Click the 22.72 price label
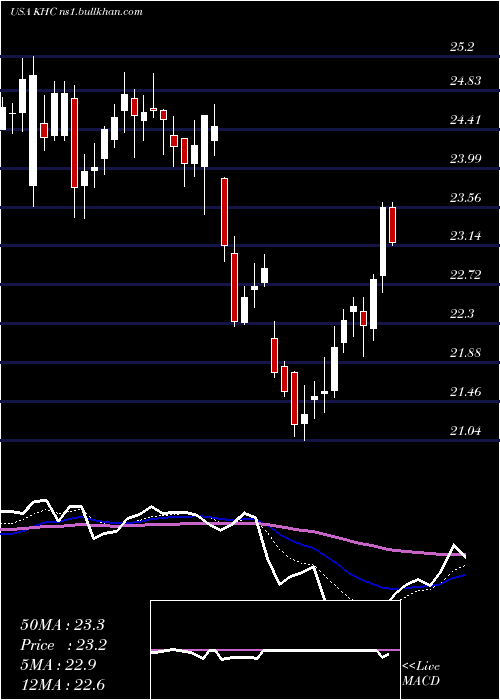Viewport: 500px width, 700px height. (466, 275)
